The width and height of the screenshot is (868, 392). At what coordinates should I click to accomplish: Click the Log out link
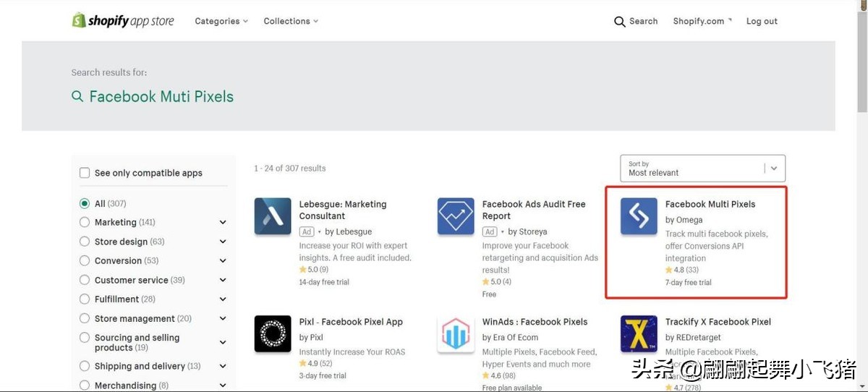[762, 22]
